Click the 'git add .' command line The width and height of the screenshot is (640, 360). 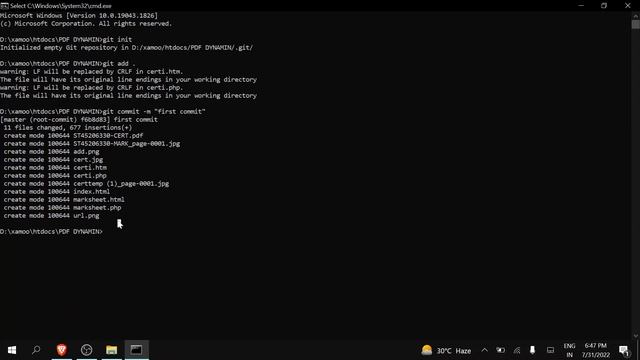(x=67, y=64)
